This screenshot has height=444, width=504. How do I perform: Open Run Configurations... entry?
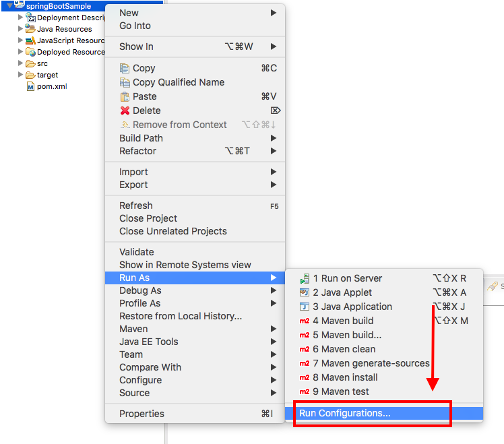click(345, 413)
